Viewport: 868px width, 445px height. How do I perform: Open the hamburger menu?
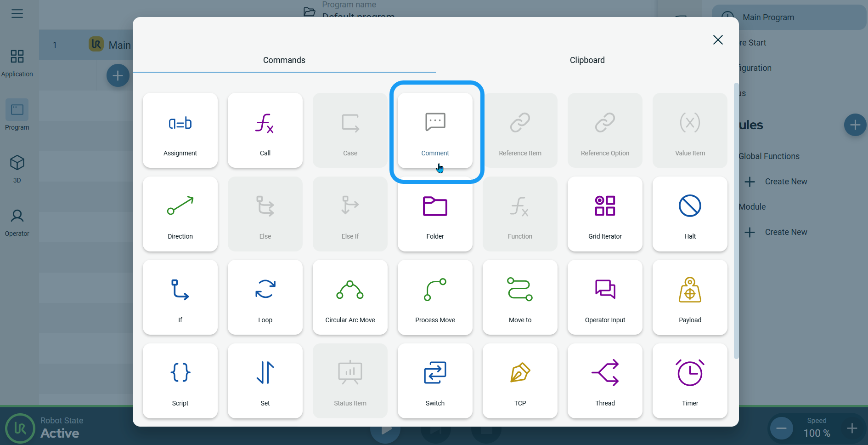pyautogui.click(x=17, y=14)
